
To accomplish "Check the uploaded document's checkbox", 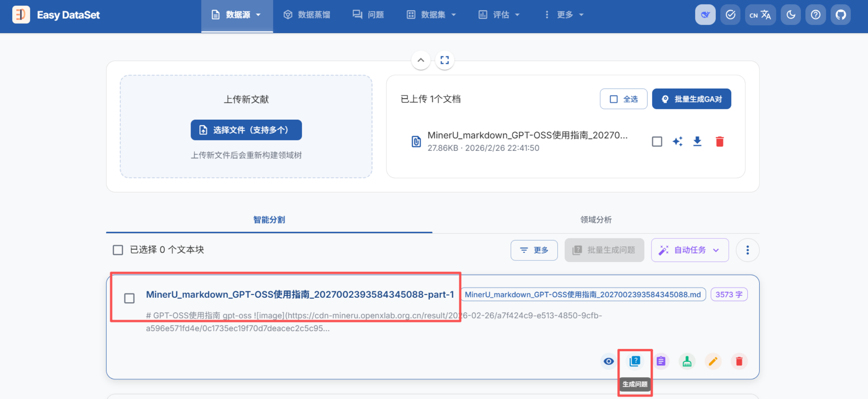I will click(x=657, y=141).
